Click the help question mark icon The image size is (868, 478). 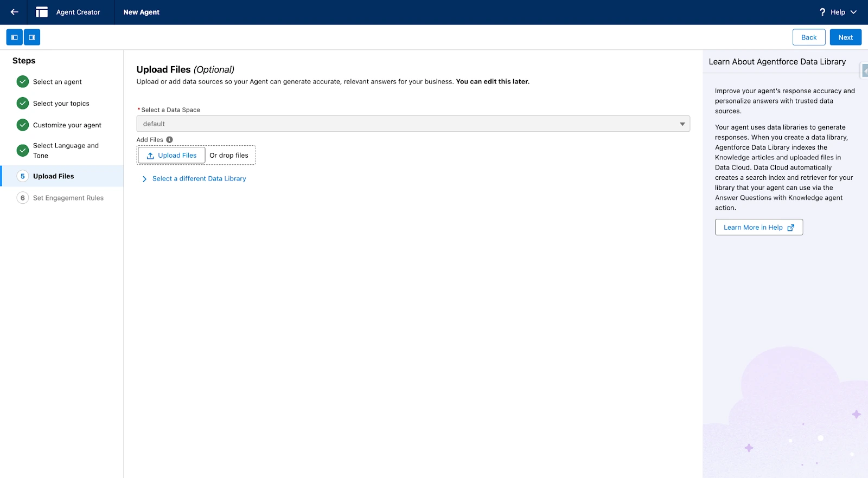pyautogui.click(x=822, y=12)
